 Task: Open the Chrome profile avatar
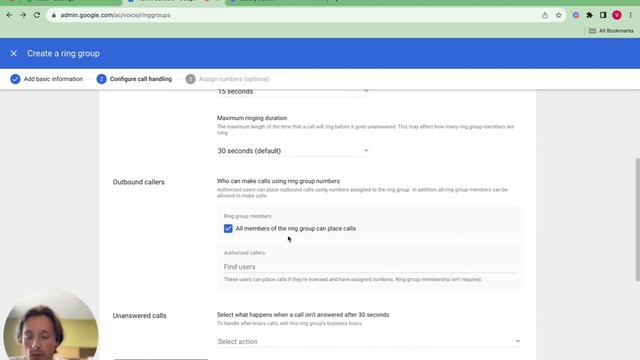617,16
